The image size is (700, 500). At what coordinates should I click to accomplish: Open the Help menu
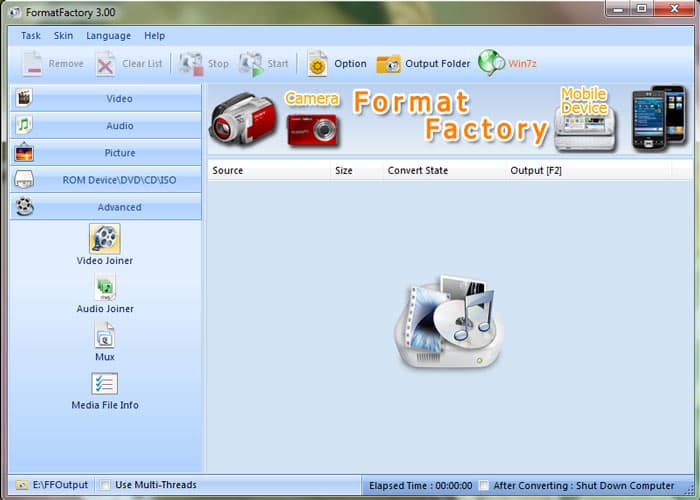coord(154,36)
